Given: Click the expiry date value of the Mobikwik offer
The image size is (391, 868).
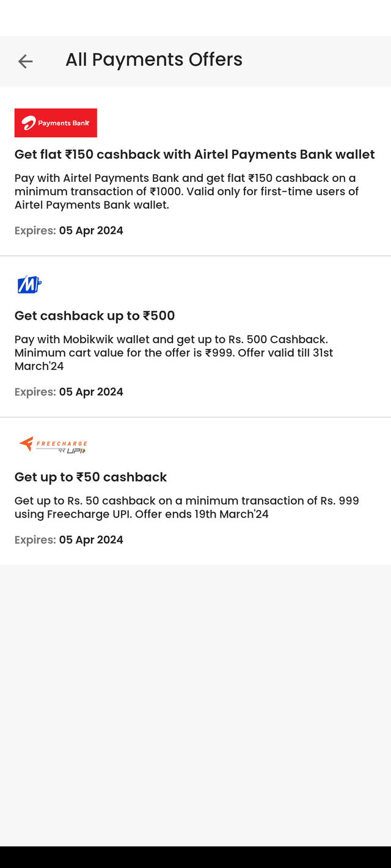Looking at the screenshot, I should [91, 392].
